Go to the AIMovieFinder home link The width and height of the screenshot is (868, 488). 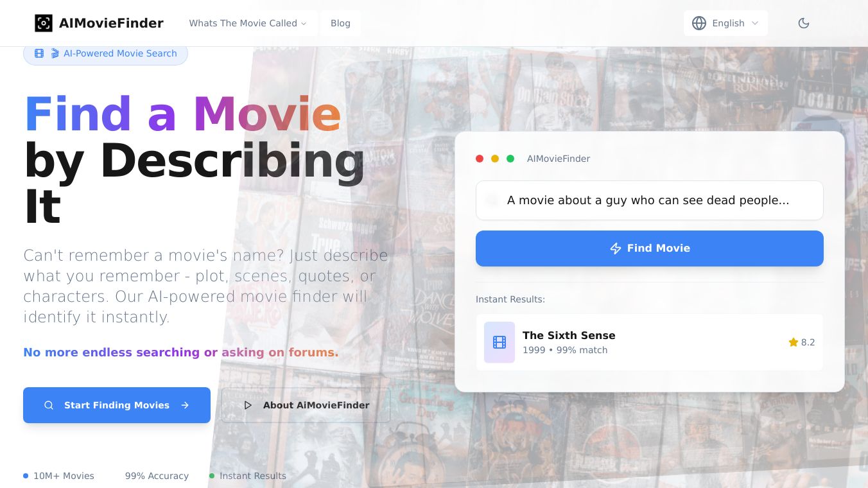coord(99,23)
